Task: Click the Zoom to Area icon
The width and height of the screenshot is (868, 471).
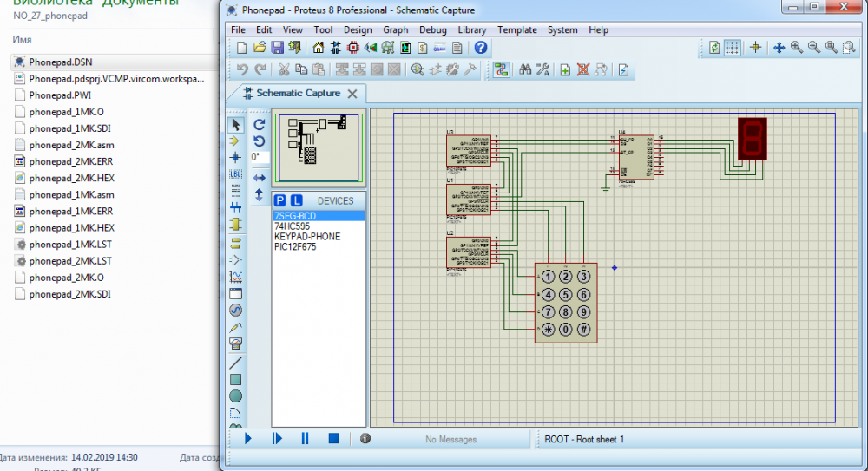Action: (x=849, y=48)
